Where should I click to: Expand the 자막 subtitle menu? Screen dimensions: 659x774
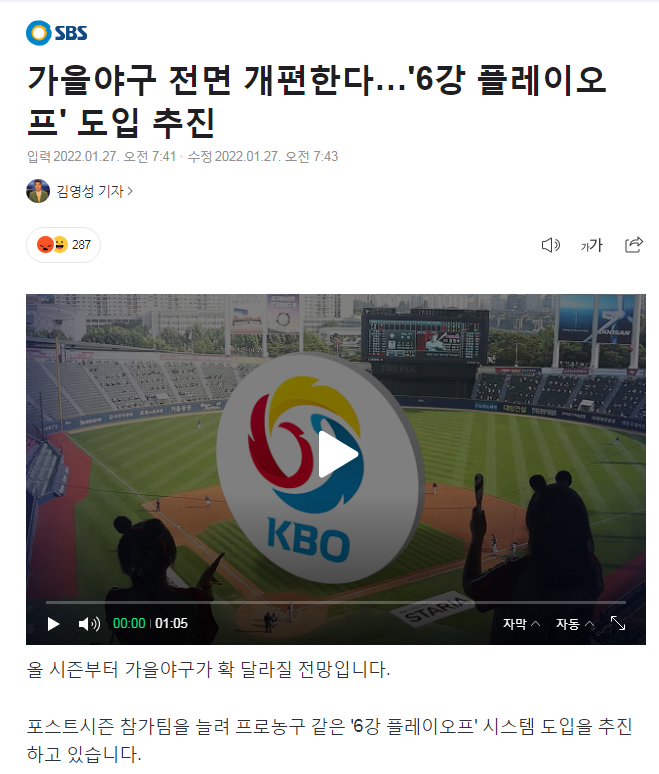(521, 624)
